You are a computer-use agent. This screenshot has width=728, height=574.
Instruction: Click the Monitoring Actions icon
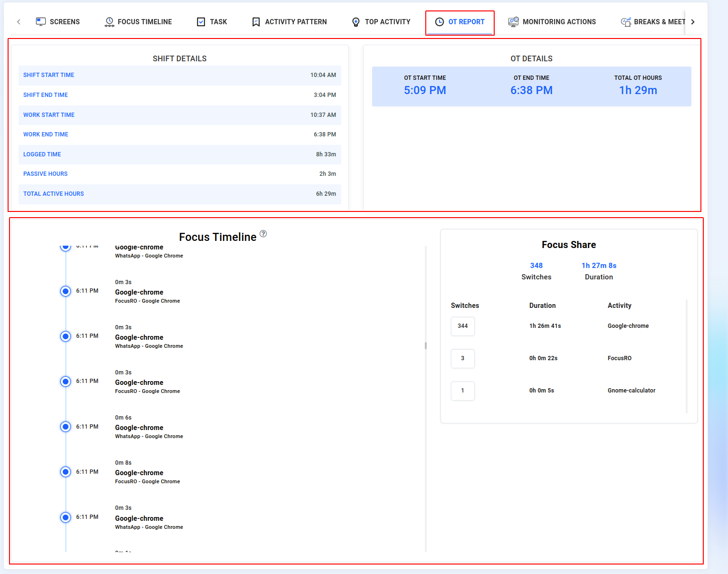click(513, 22)
